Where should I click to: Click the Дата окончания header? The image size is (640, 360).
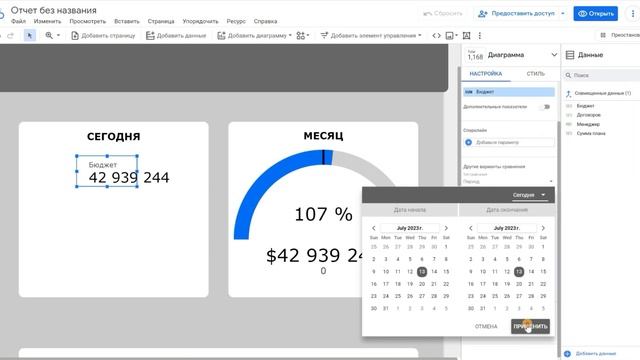(x=507, y=210)
